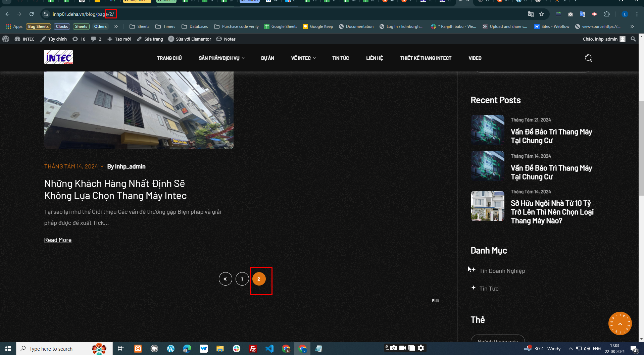Click current pagination page 2
644x355 pixels.
pyautogui.click(x=259, y=279)
